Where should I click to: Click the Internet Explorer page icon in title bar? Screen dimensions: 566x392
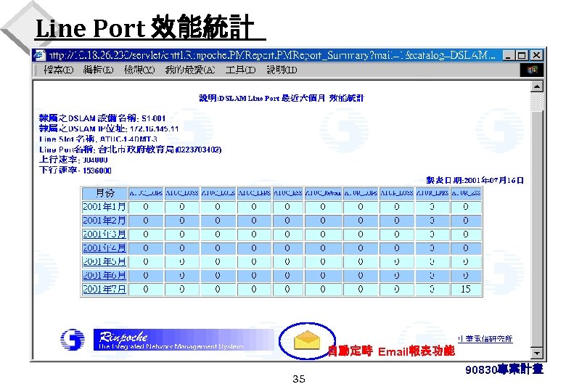(x=39, y=55)
